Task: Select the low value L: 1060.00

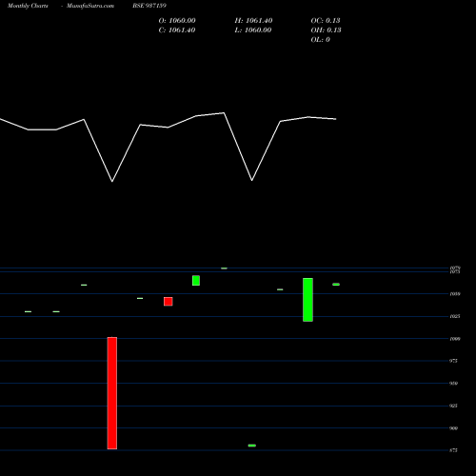Action: pyautogui.click(x=253, y=30)
